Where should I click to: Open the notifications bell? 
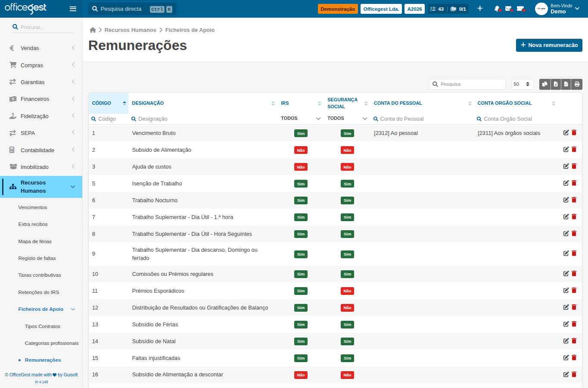[x=497, y=9]
